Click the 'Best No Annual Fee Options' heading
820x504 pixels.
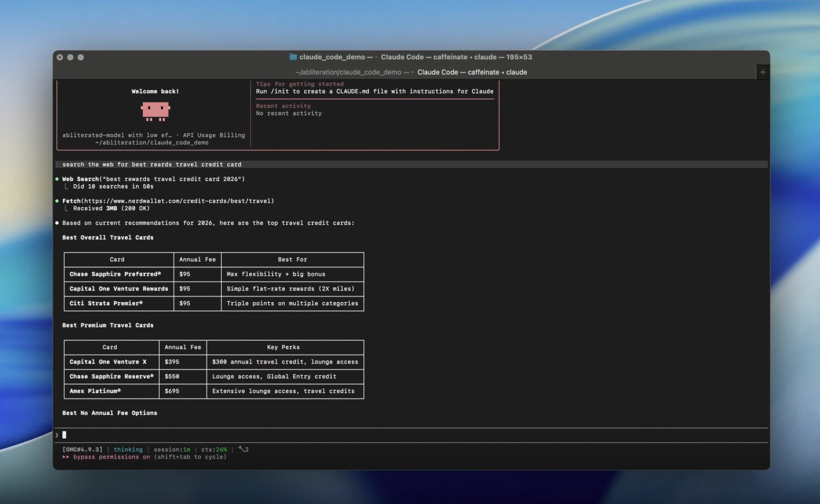(x=110, y=413)
